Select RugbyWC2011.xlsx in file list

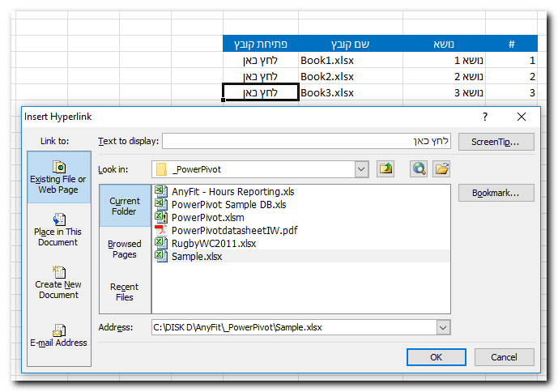[x=214, y=244]
